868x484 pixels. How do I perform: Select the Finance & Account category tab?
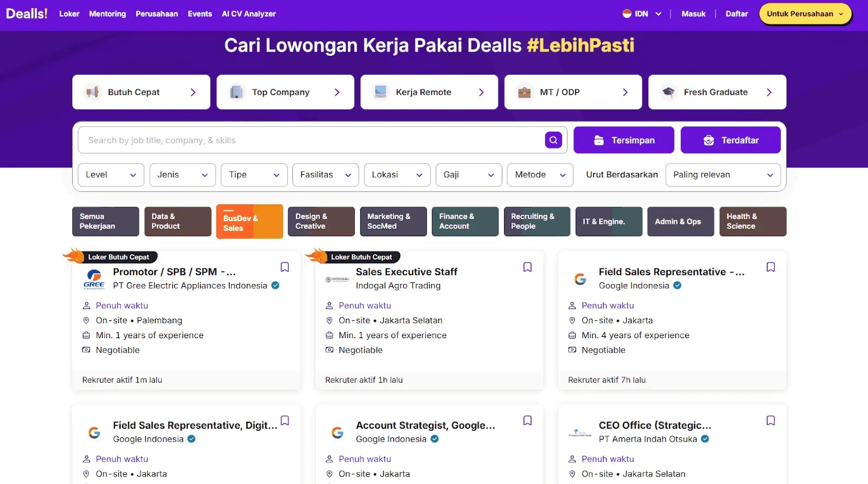coord(465,221)
